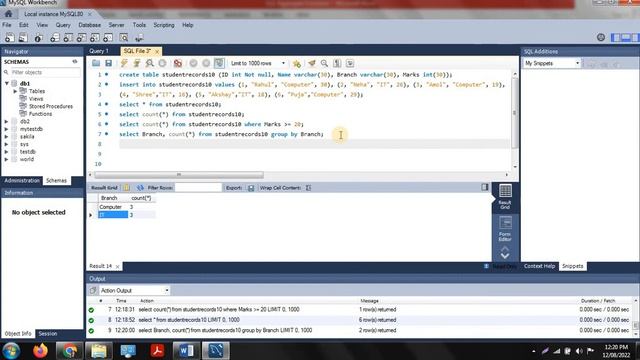This screenshot has height=360, width=640.
Task: Expand the sakila schema
Action: pos(7,137)
